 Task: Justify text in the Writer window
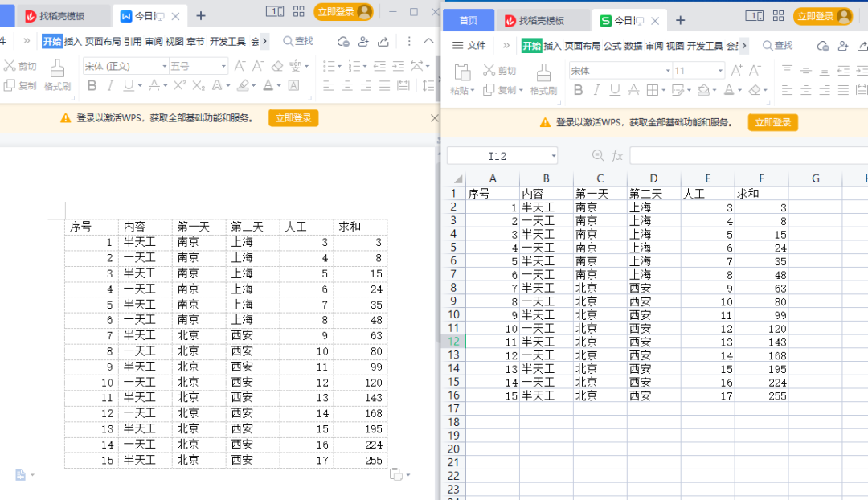[x=385, y=86]
